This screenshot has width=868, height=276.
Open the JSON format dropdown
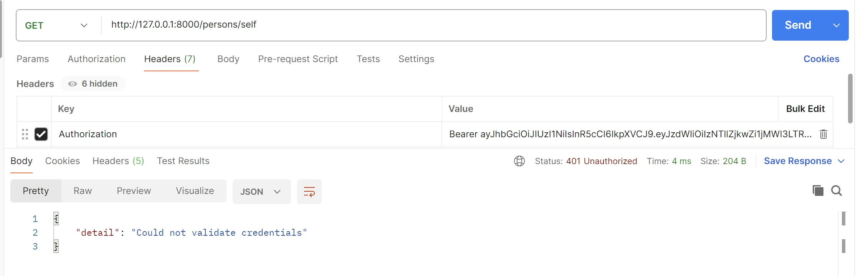click(x=261, y=192)
